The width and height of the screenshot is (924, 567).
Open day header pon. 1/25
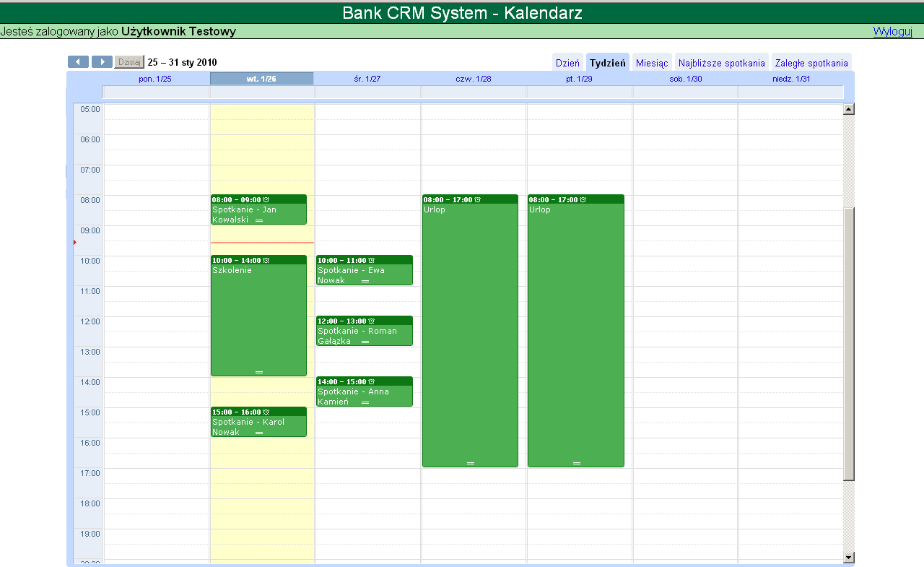[155, 79]
